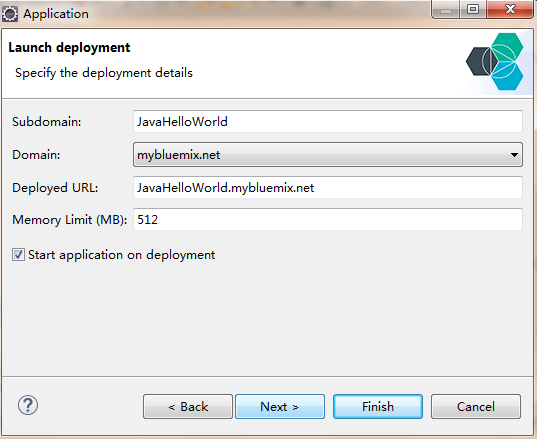Minimize the Application window

coord(446,9)
